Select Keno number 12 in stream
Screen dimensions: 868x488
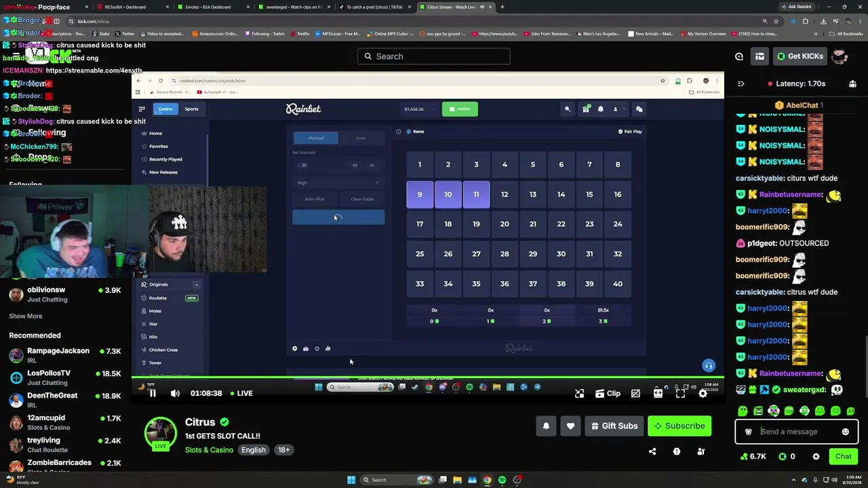[x=505, y=195]
